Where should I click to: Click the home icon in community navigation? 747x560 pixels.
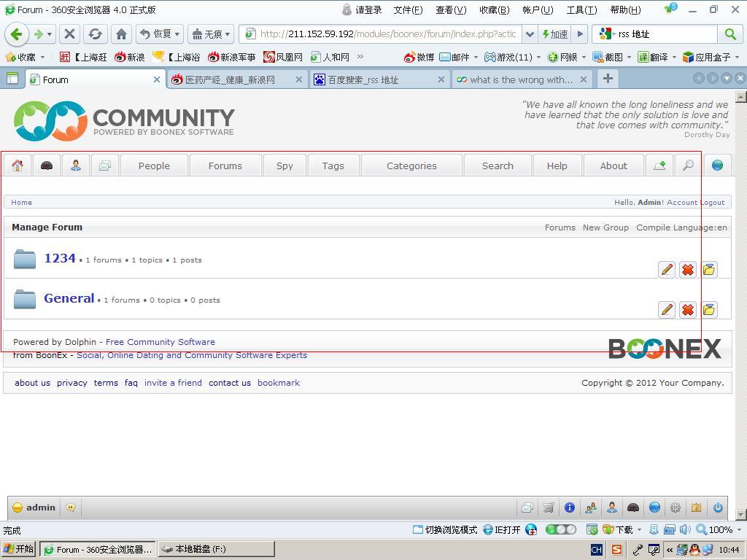tap(18, 166)
